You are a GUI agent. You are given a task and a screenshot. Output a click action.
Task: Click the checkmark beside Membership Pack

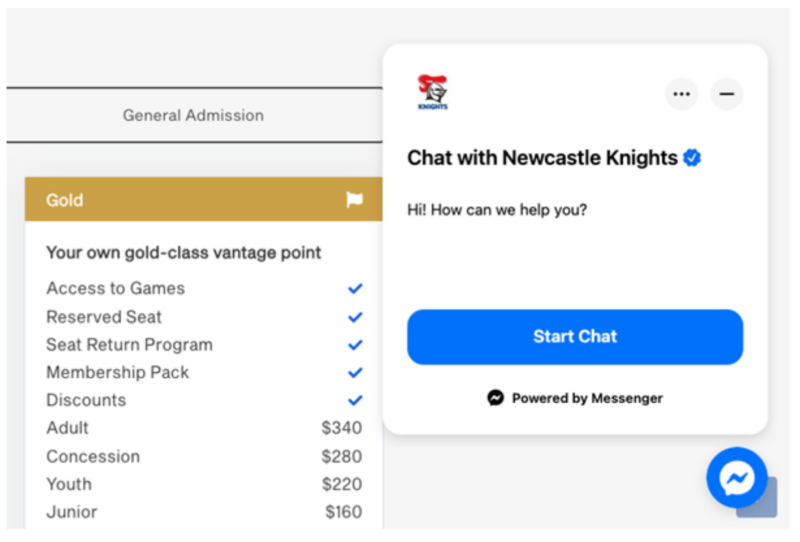tap(355, 373)
